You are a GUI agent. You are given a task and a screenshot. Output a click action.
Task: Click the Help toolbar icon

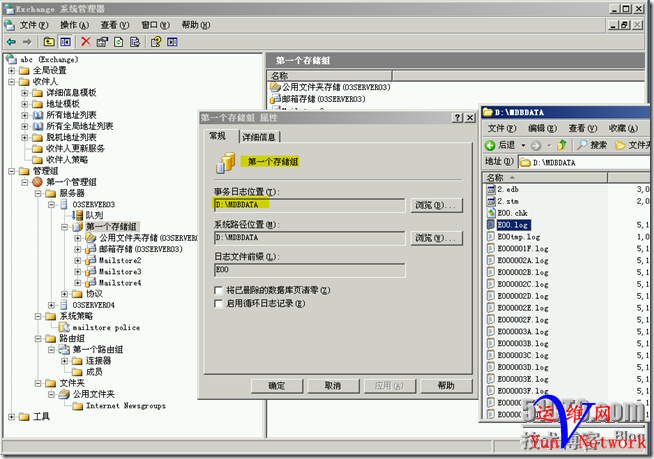click(156, 42)
